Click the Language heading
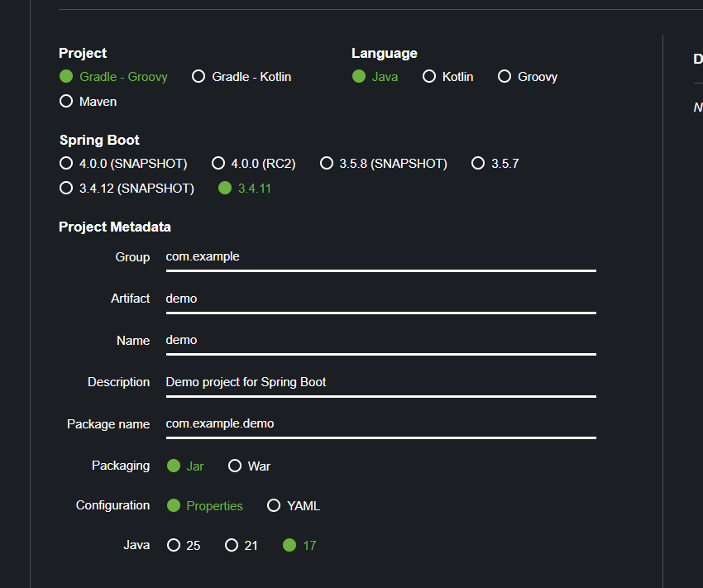This screenshot has width=703, height=588. [x=385, y=53]
